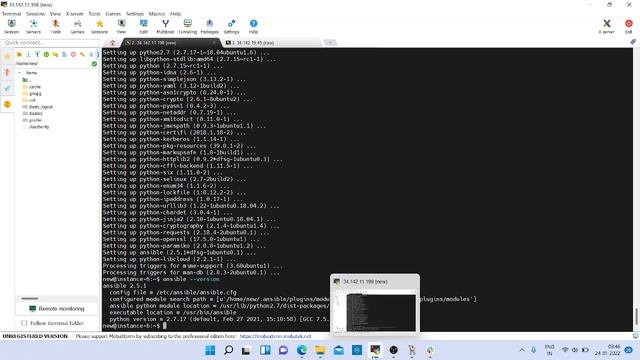
Task: Collapse the Name column tree arrow
Action: coord(20,73)
